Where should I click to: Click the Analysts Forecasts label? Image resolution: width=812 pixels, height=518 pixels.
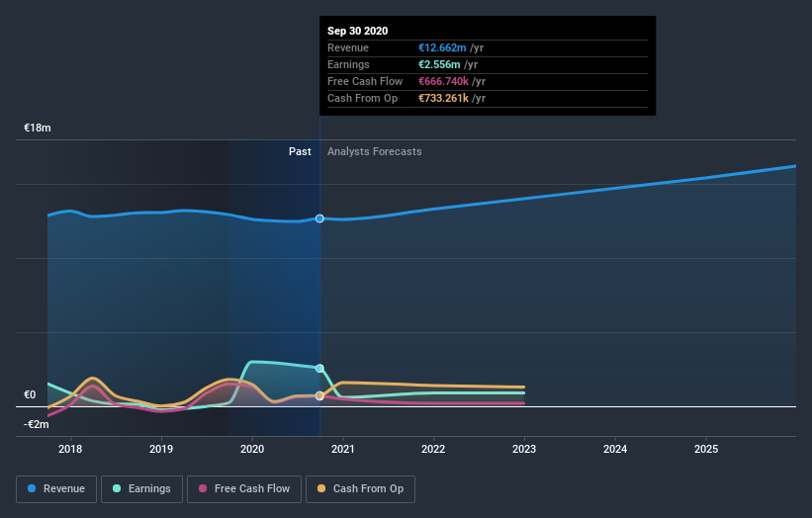click(375, 151)
